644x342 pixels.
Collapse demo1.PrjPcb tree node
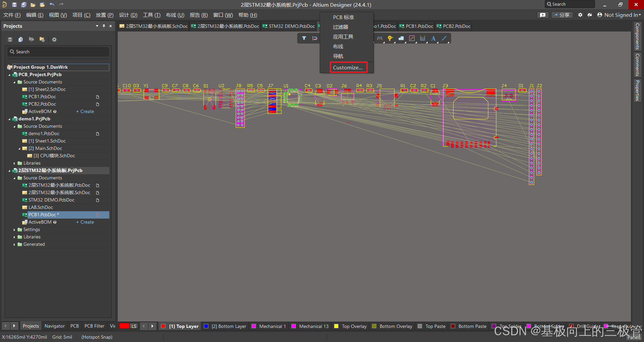pyautogui.click(x=9, y=119)
